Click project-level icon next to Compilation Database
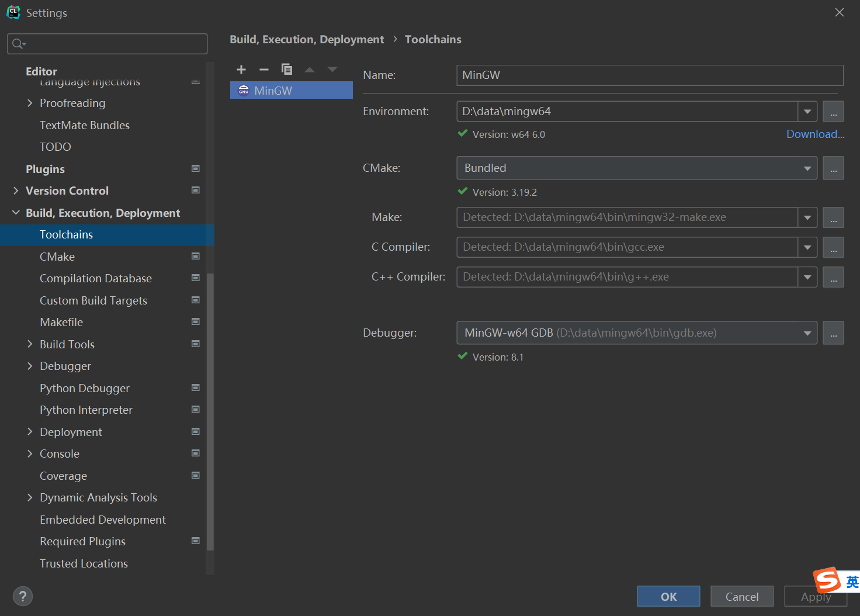The height and width of the screenshot is (616, 860). [196, 278]
